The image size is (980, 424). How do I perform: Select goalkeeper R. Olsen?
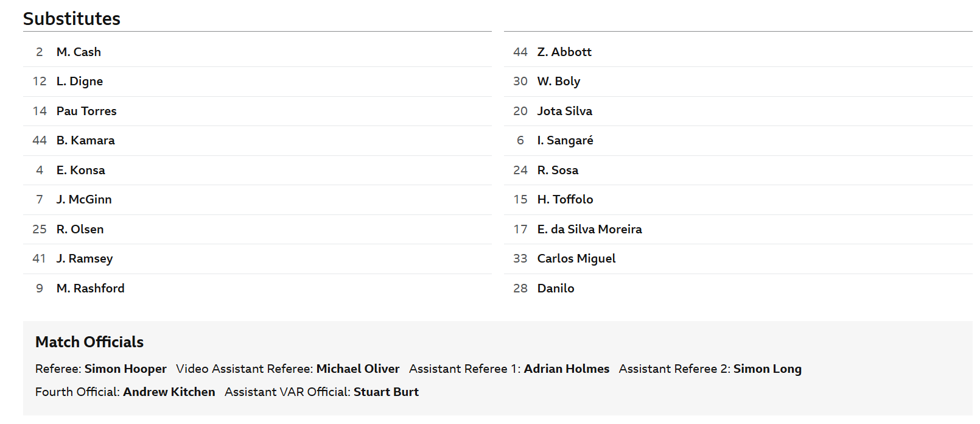point(257,229)
